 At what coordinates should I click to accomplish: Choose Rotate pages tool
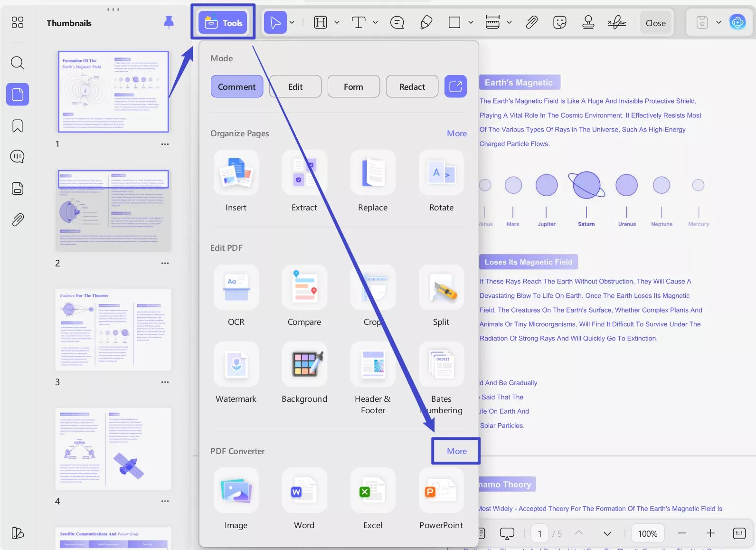441,181
